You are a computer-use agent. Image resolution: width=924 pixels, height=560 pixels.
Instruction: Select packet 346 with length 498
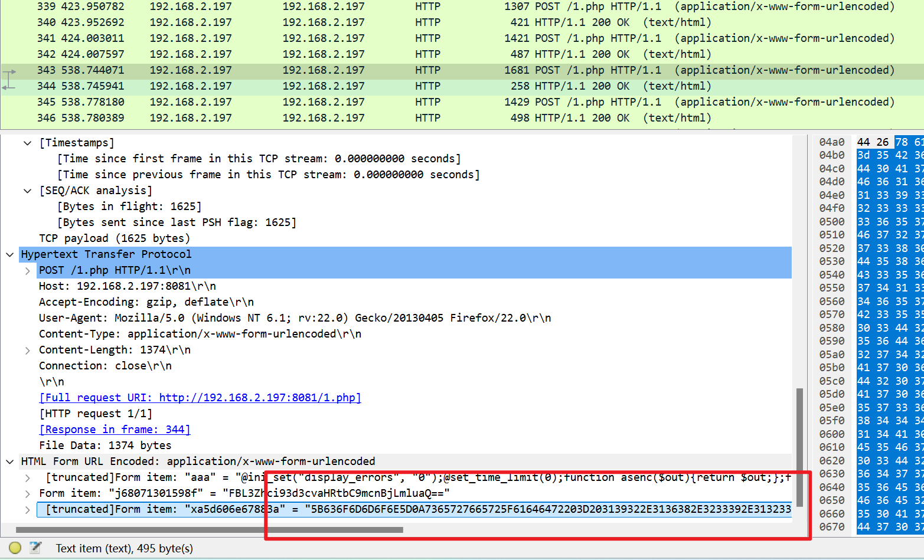(x=462, y=118)
